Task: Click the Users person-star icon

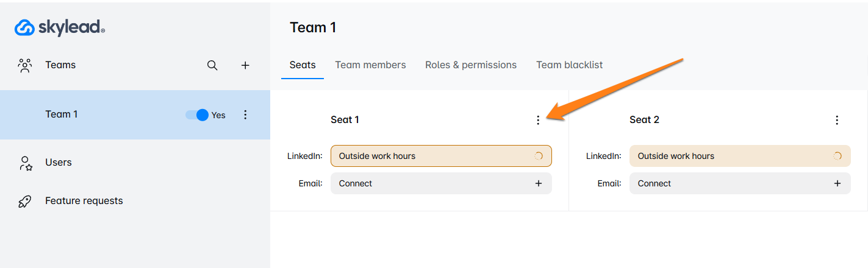Action: [x=25, y=163]
